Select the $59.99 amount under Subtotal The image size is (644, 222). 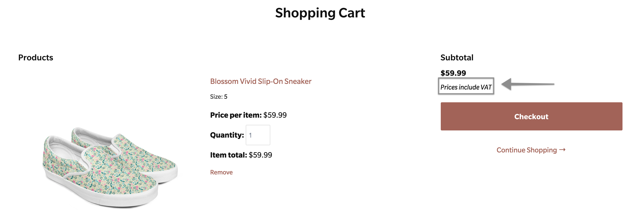tap(453, 73)
